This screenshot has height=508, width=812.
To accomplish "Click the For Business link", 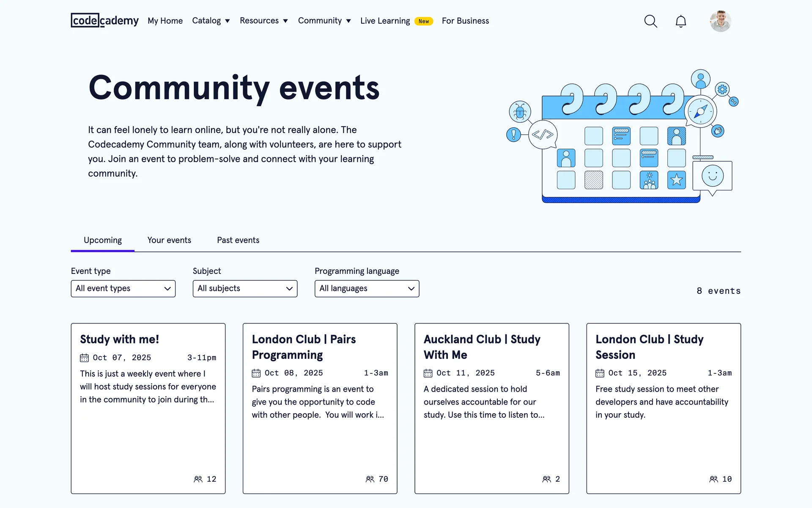I will tap(465, 21).
